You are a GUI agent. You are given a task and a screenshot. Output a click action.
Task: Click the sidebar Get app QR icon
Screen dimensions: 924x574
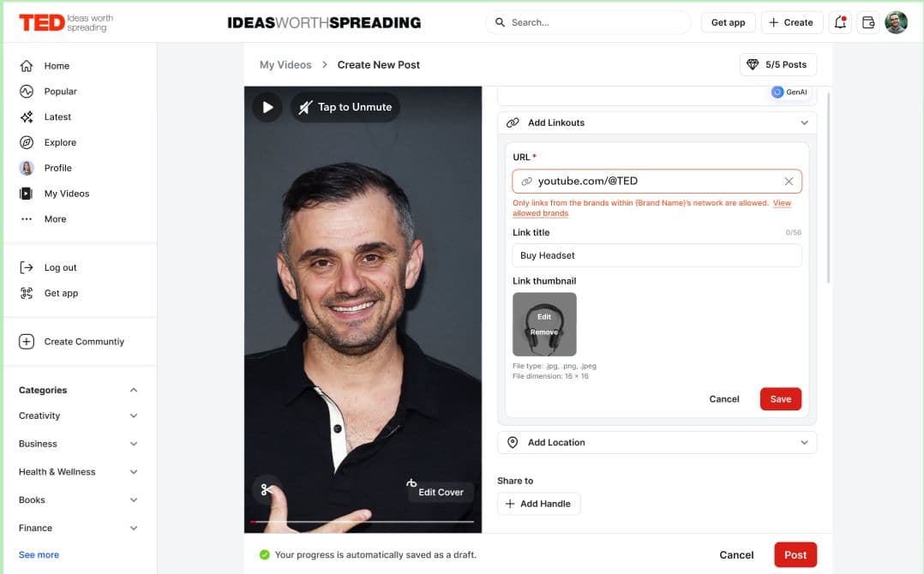coord(27,293)
